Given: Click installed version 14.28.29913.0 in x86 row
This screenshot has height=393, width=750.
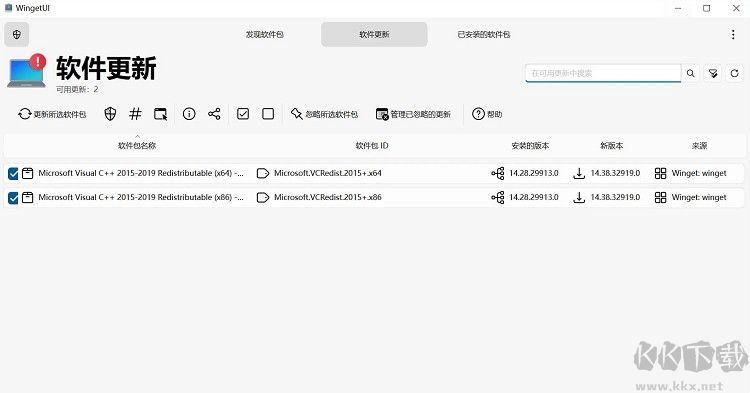Looking at the screenshot, I should pyautogui.click(x=533, y=197).
